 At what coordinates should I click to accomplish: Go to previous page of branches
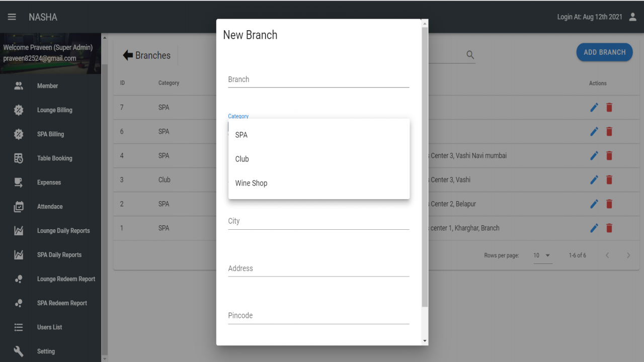(607, 255)
